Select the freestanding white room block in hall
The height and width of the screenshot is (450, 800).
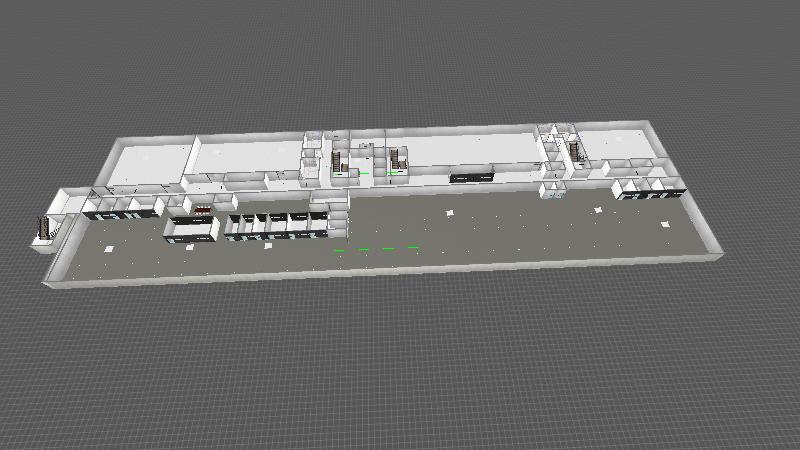coord(192,229)
